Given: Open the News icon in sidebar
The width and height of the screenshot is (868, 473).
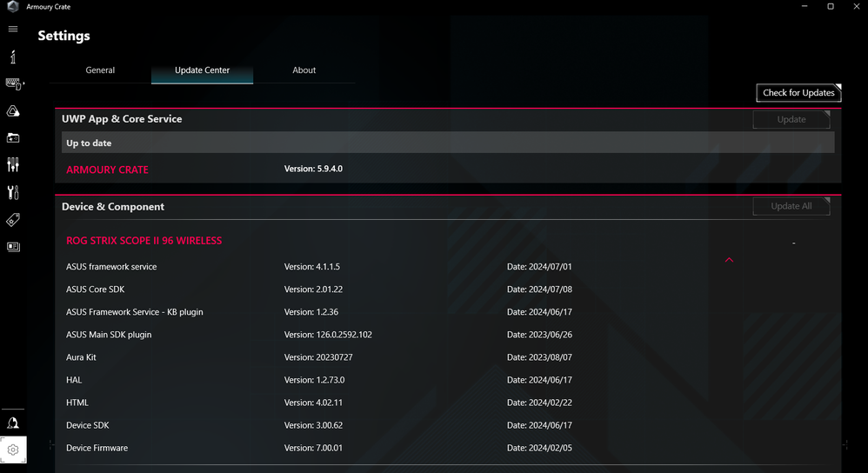Looking at the screenshot, I should [13, 246].
